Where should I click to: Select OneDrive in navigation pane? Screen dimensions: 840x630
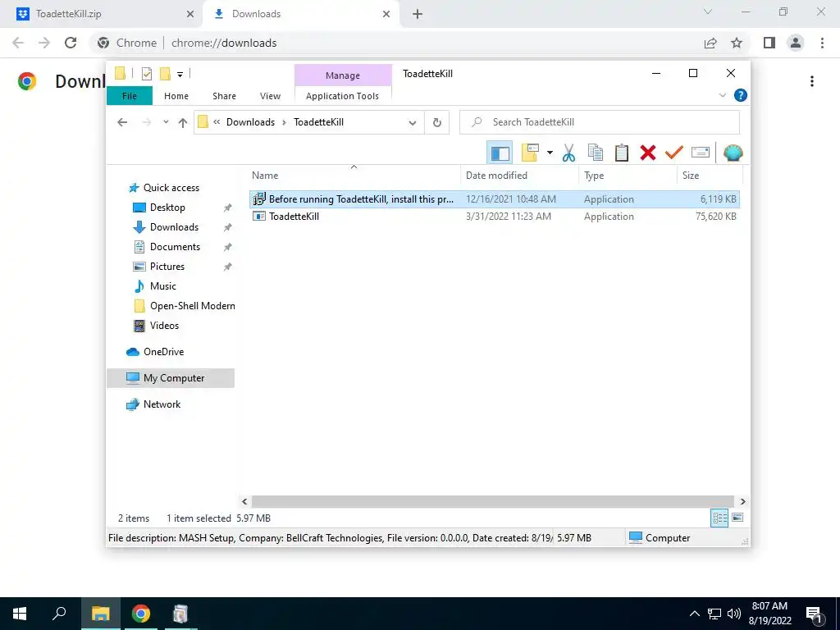155,352
